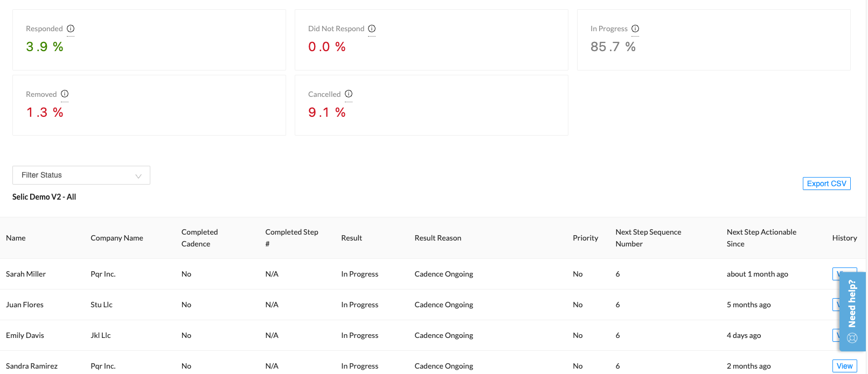View history for Sandra Ramirez
The height and width of the screenshot is (374, 868).
(x=844, y=366)
